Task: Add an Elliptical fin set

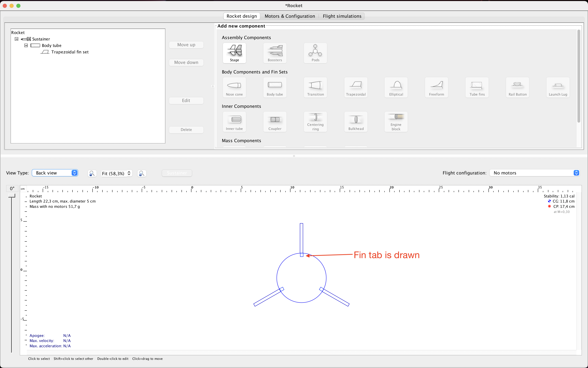Action: click(x=396, y=87)
